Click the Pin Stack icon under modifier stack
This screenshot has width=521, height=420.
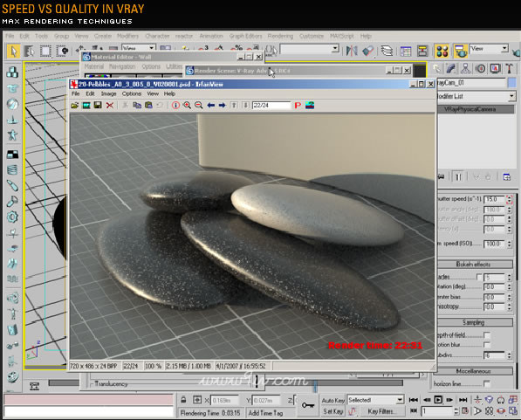pyautogui.click(x=442, y=177)
